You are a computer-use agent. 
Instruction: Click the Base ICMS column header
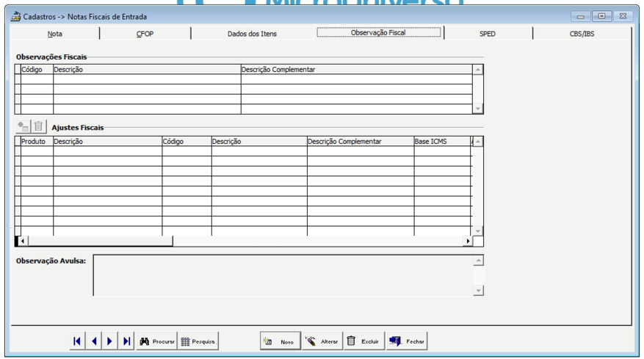(x=442, y=141)
